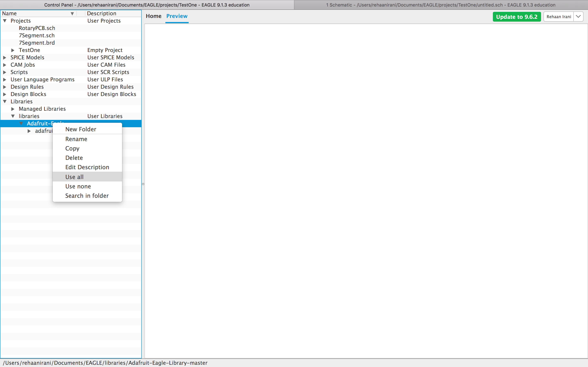Click "New Folder" in the context menu
Image resolution: width=588 pixels, height=367 pixels.
coord(80,129)
